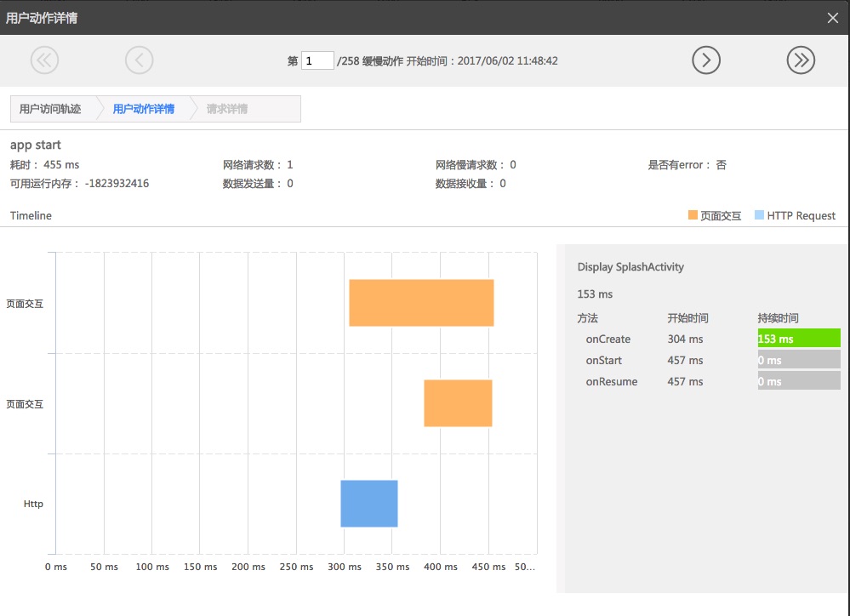The width and height of the screenshot is (850, 616).
Task: Click the onStart 0 ms duration bar
Action: (799, 360)
